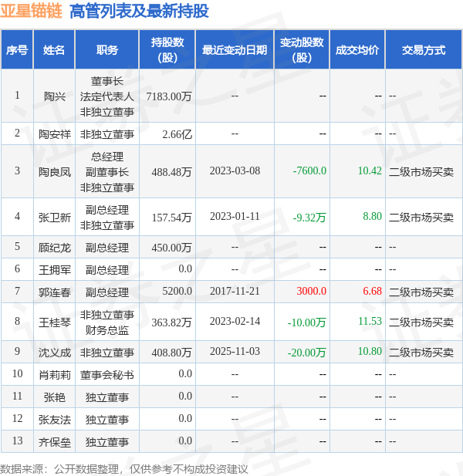Screen dimensions: 463x476
Task: Select the 变动股数(股) column header
Action: [302, 50]
